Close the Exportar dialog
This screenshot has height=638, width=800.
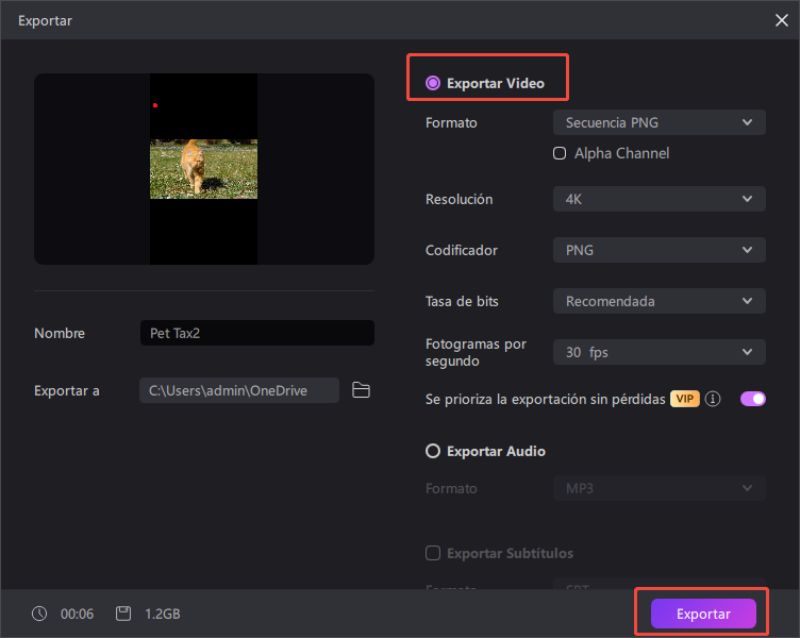coord(783,20)
